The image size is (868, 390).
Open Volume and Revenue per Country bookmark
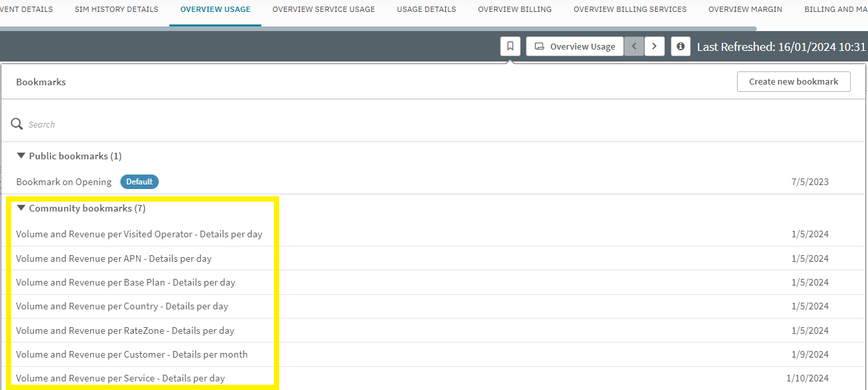click(122, 306)
